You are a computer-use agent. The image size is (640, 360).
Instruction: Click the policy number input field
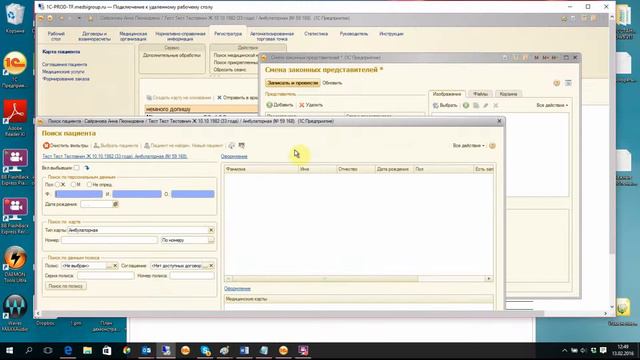point(192,276)
